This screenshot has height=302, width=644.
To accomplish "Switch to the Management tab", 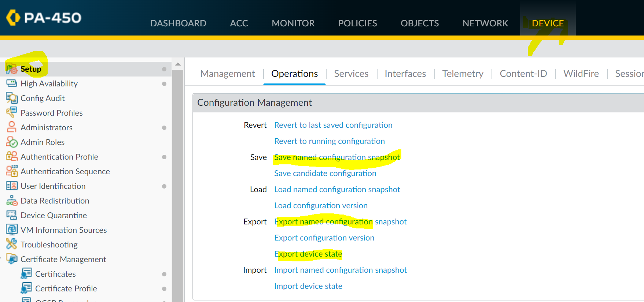I will [x=228, y=74].
